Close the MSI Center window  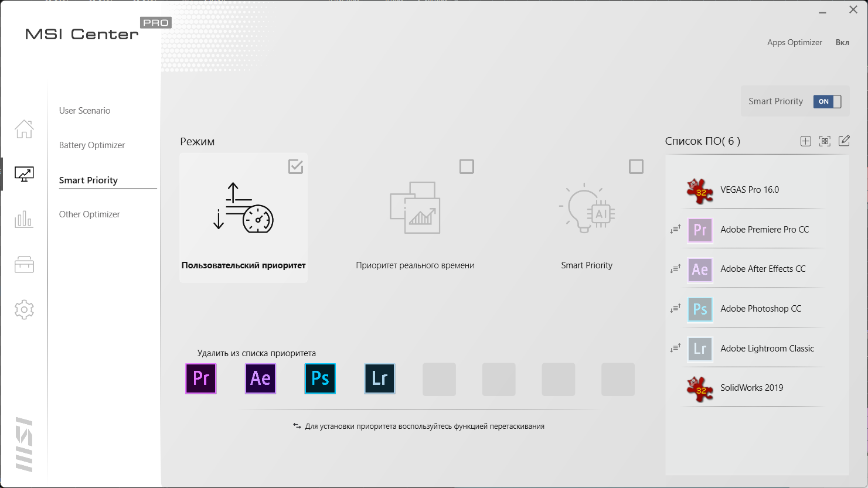pos(853,10)
